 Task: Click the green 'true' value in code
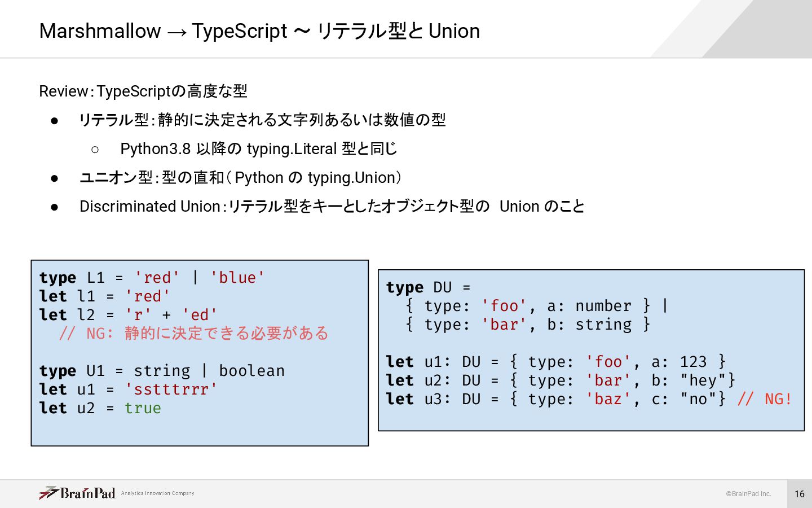tap(143, 408)
